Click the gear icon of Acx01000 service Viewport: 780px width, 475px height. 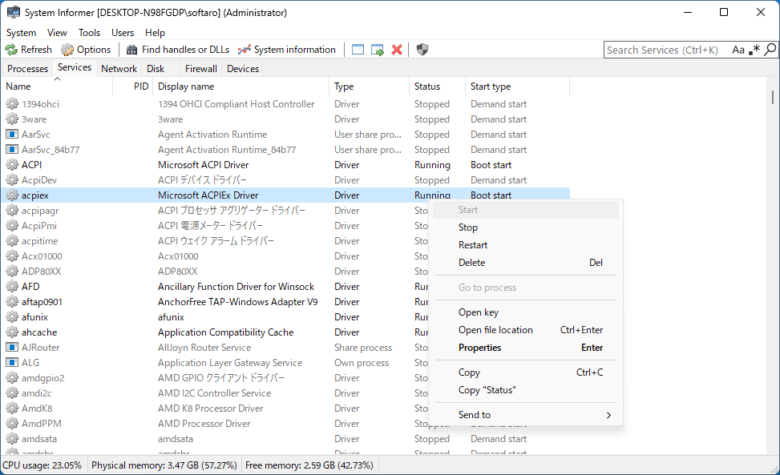pos(12,256)
